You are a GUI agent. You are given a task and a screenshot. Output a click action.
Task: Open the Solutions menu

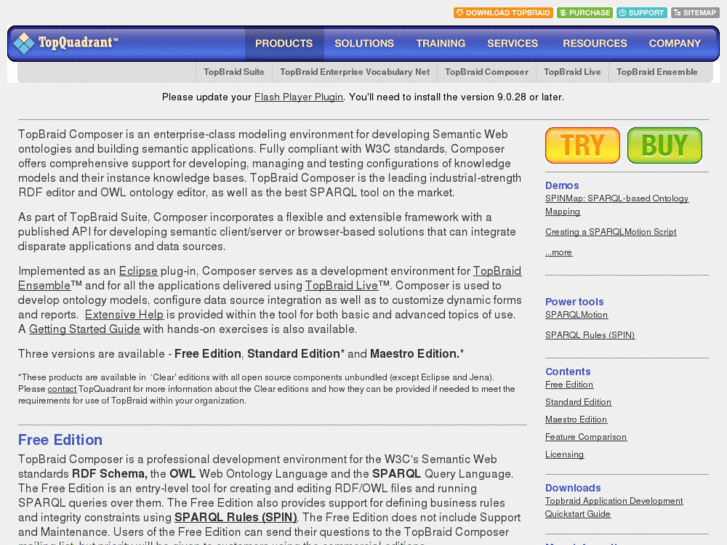tap(364, 44)
